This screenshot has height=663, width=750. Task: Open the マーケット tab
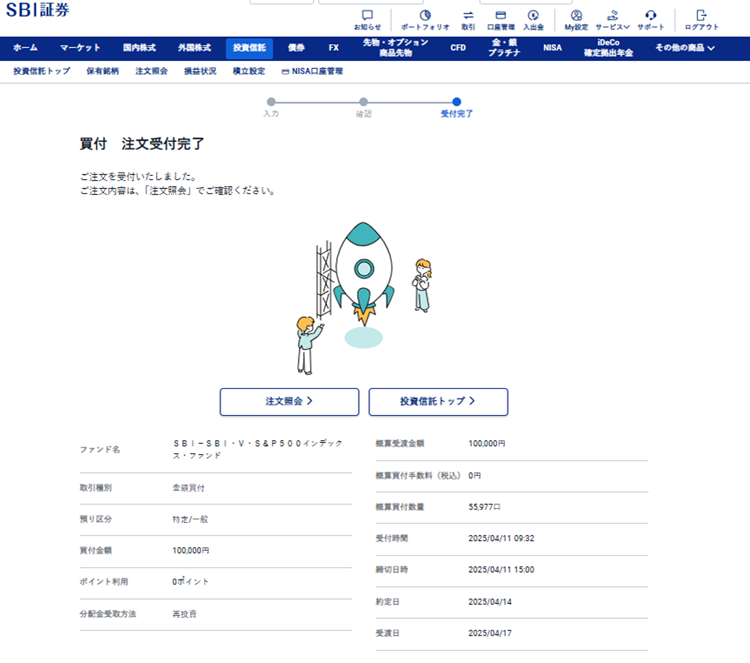[80, 48]
